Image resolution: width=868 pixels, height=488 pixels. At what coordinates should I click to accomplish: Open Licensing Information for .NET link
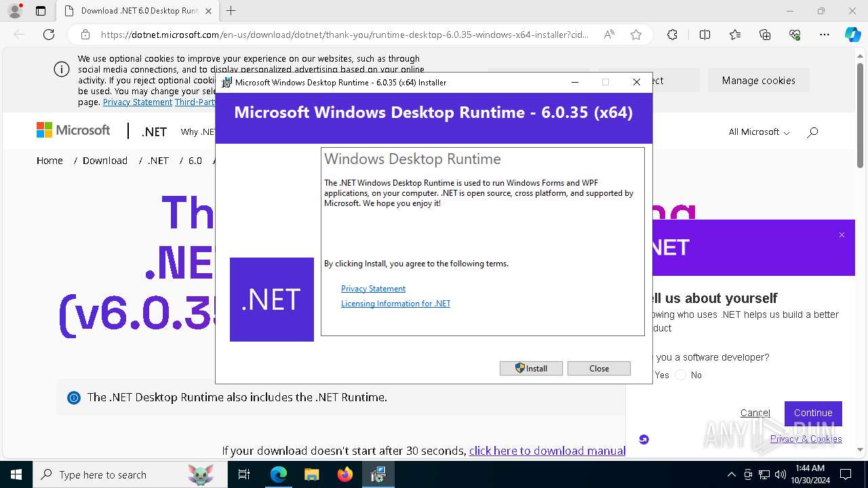(x=395, y=303)
